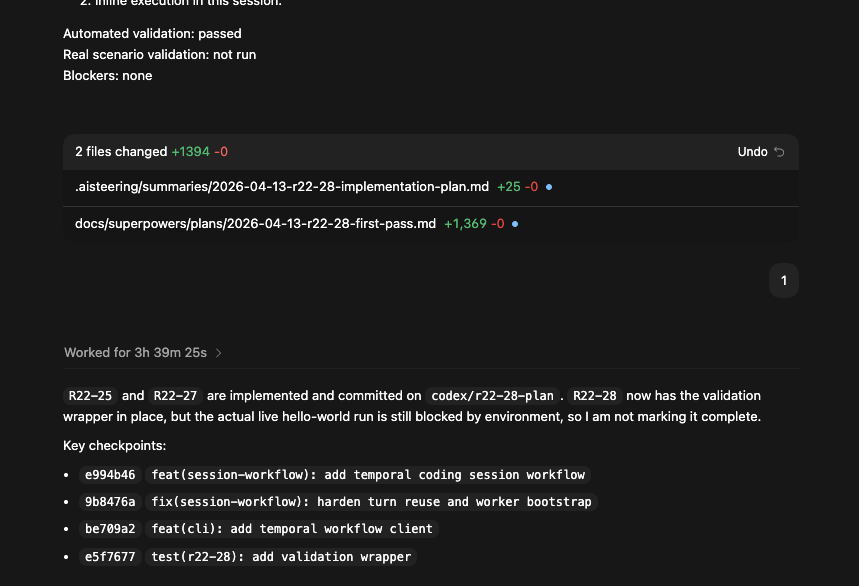Click 'Automated validation: passed' line

point(152,33)
